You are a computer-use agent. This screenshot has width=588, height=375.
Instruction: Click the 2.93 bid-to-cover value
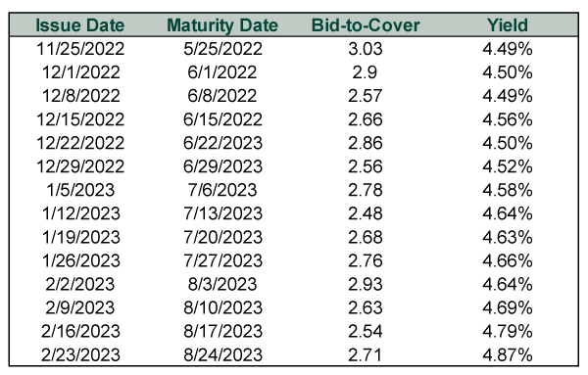coord(366,284)
